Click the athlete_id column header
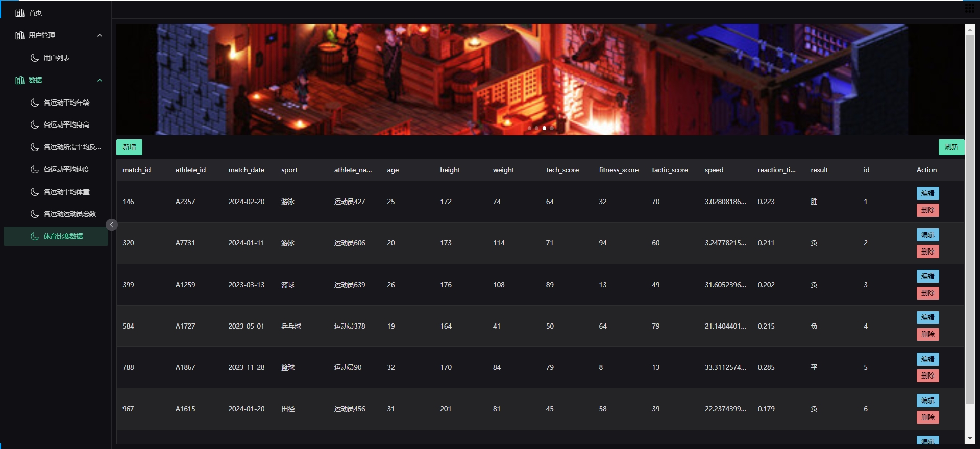980x449 pixels. 190,170
